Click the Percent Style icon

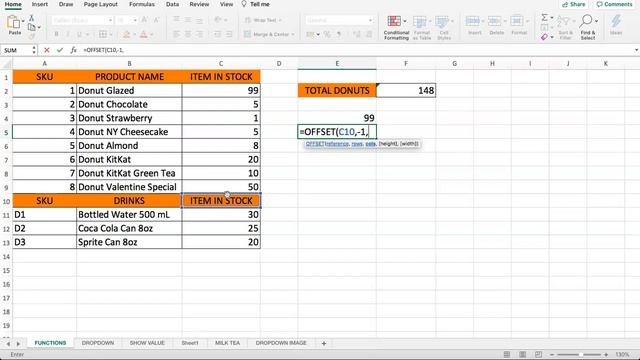pos(327,34)
